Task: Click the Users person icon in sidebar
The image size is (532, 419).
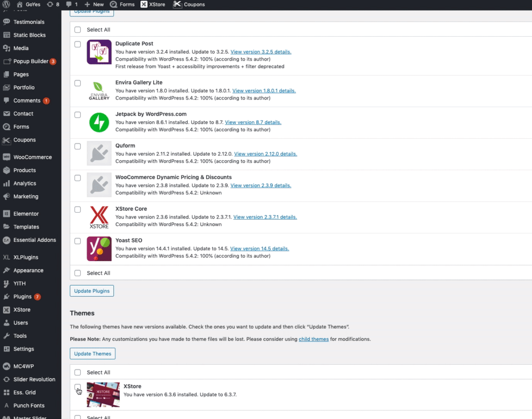Action: coord(6,323)
